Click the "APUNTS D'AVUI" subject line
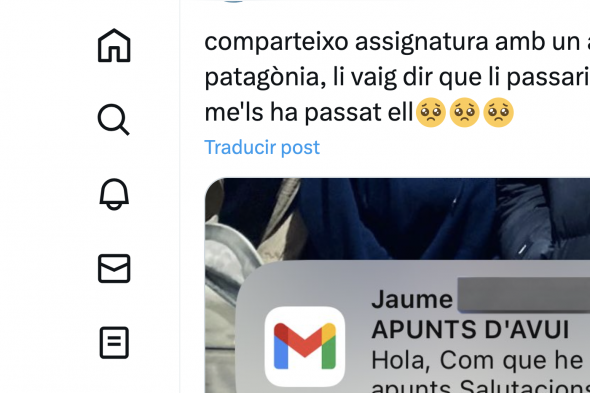590x393 pixels. point(470,329)
